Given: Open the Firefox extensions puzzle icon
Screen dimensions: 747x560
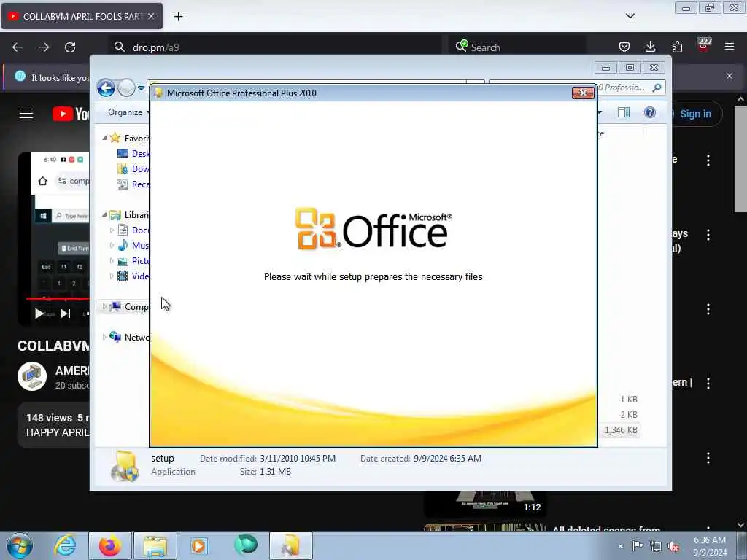Looking at the screenshot, I should coord(677,47).
